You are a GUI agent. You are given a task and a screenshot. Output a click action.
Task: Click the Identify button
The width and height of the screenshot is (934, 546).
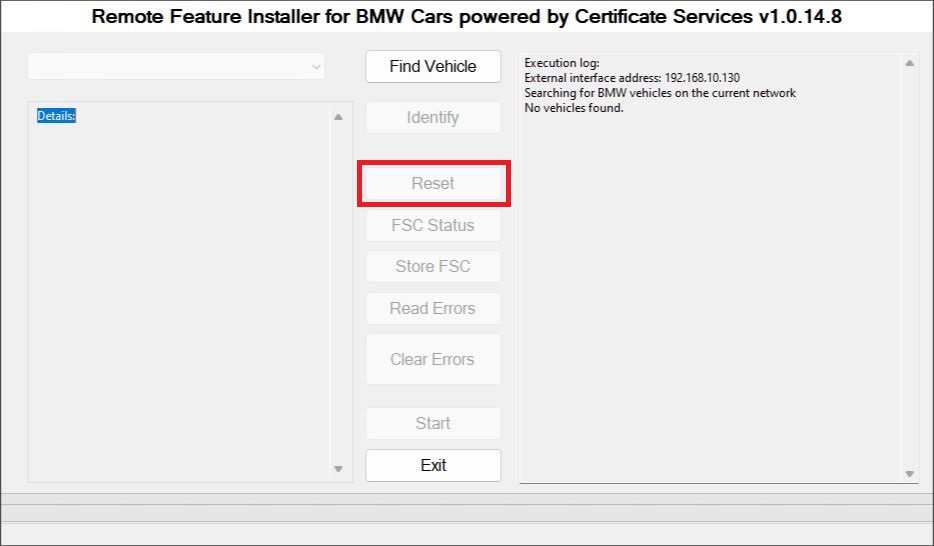click(x=433, y=117)
